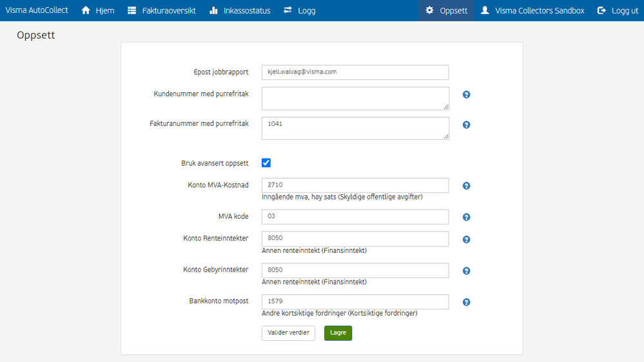
Task: Click the list icon beside Fakturaoversikt
Action: [132, 10]
